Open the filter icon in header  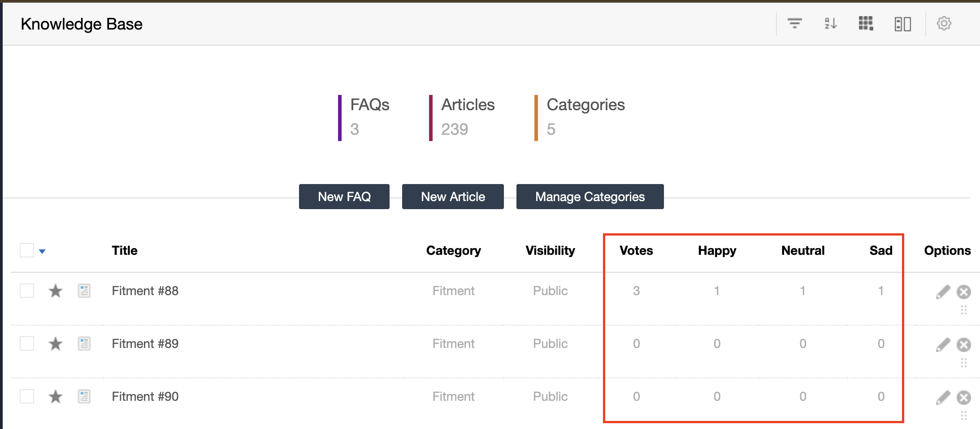click(794, 23)
